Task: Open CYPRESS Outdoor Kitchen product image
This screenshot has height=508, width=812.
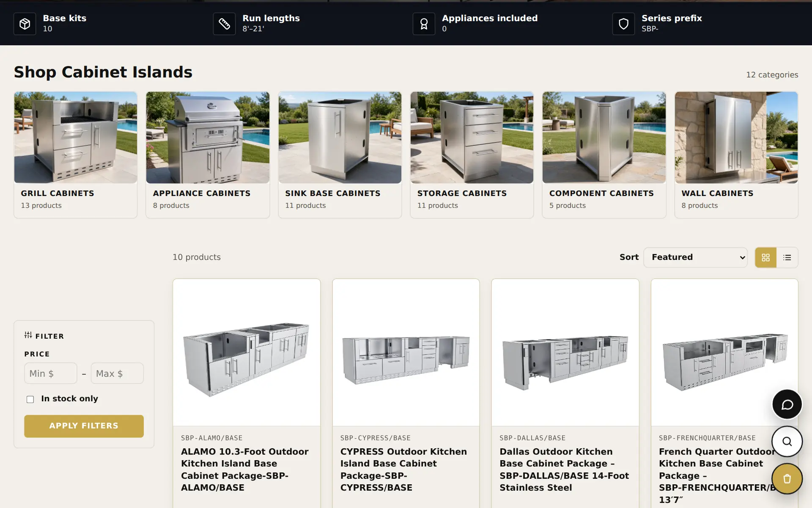Action: pos(406,353)
